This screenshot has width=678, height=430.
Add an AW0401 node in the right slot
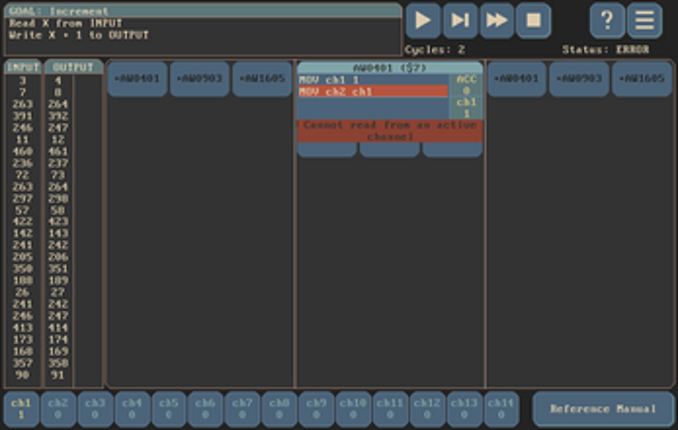[517, 79]
